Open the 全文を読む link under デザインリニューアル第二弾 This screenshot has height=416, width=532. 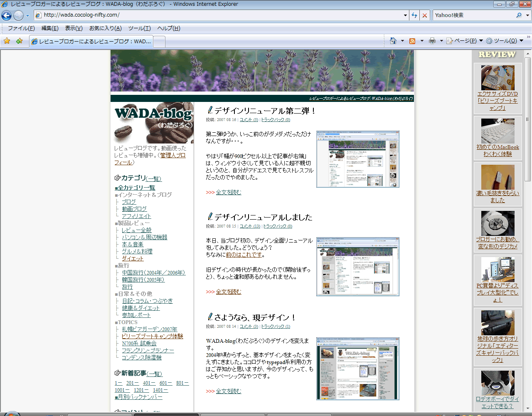(x=228, y=192)
